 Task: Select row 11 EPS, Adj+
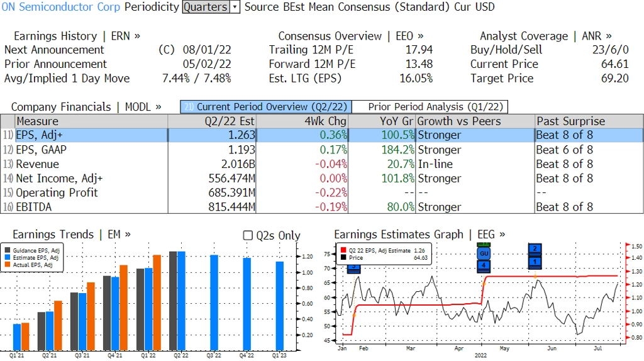[x=322, y=135]
